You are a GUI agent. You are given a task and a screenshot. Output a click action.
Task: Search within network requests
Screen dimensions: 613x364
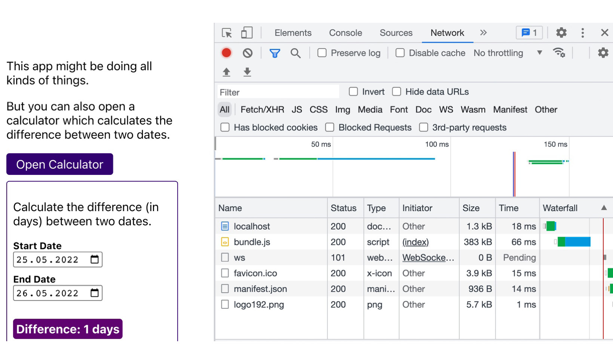(295, 53)
